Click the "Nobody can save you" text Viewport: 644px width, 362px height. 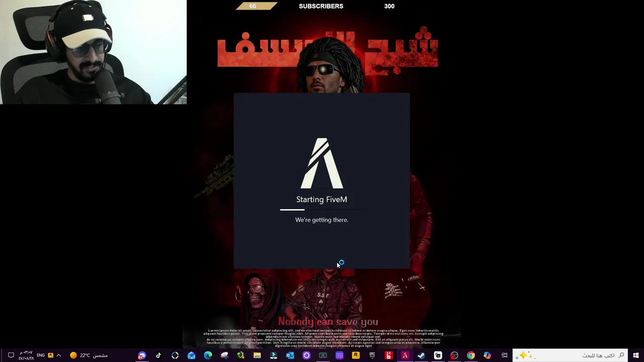tap(328, 322)
